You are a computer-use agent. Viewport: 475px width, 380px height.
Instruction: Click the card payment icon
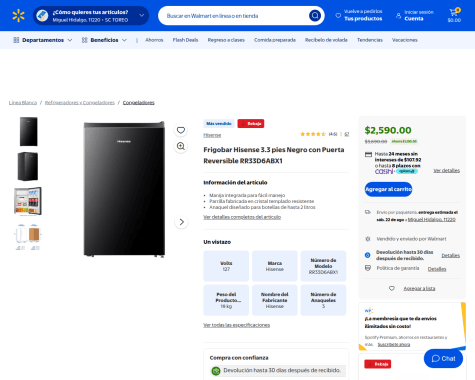(368, 154)
